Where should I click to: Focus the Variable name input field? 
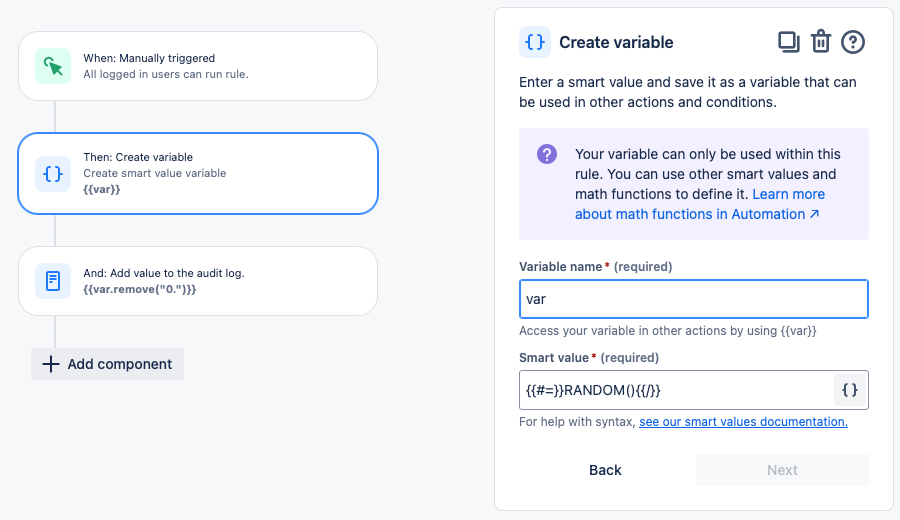[x=693, y=299]
